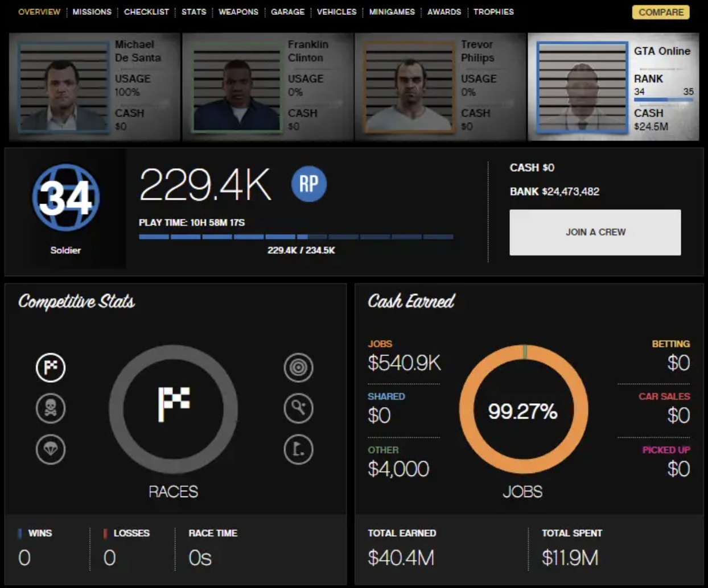708x588 pixels.
Task: Open the Garage tab
Action: 287,11
